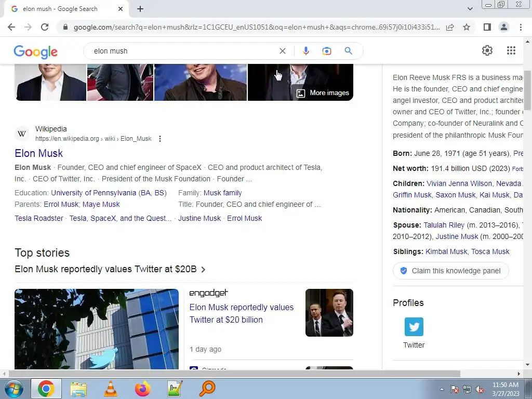The image size is (532, 399).
Task: Expand the Twitter at $20B story chevron
Action: point(203,270)
